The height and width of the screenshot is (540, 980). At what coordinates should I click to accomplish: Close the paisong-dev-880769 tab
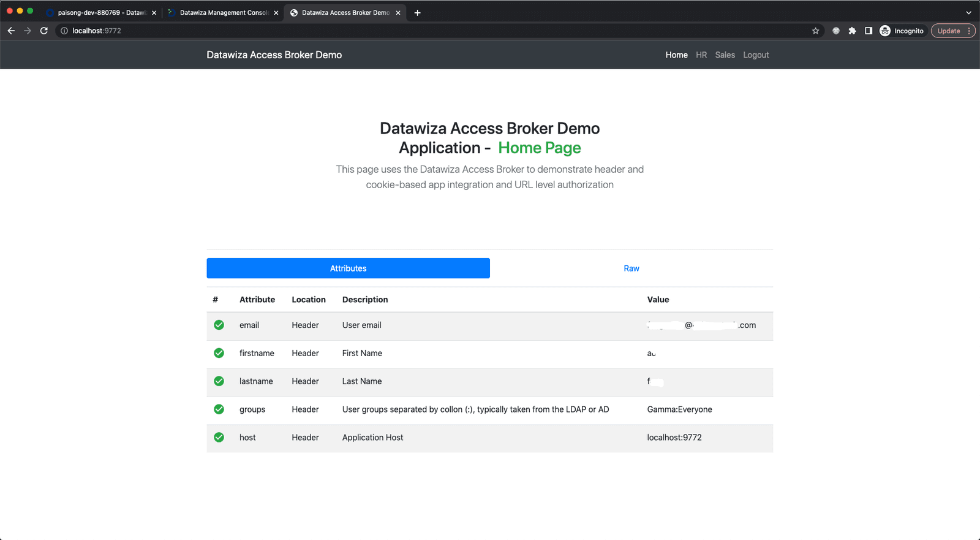154,12
